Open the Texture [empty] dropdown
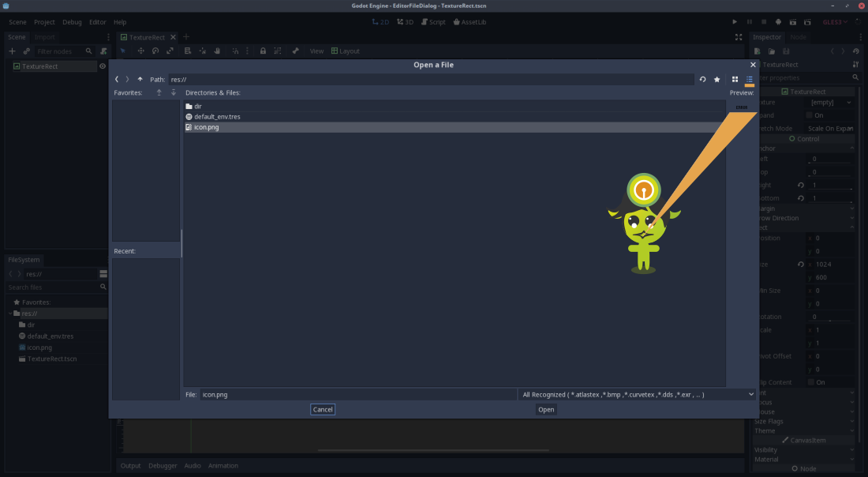The height and width of the screenshot is (477, 868). coord(830,103)
